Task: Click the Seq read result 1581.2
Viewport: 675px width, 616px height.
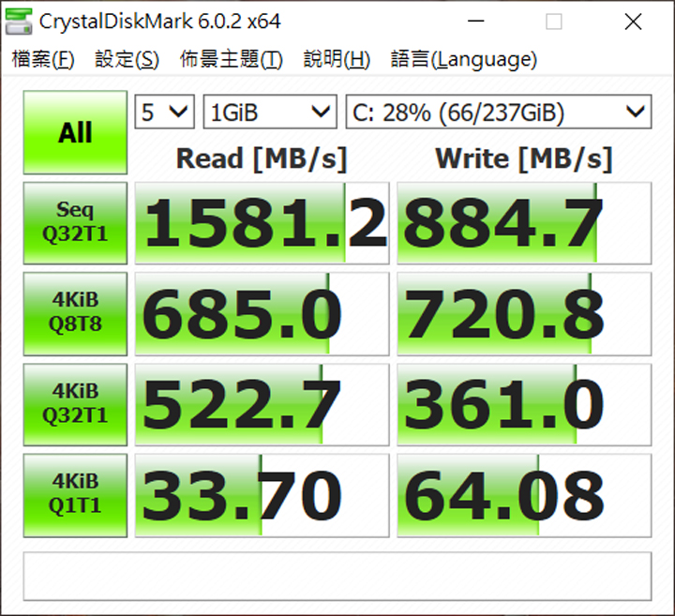Action: 262,223
